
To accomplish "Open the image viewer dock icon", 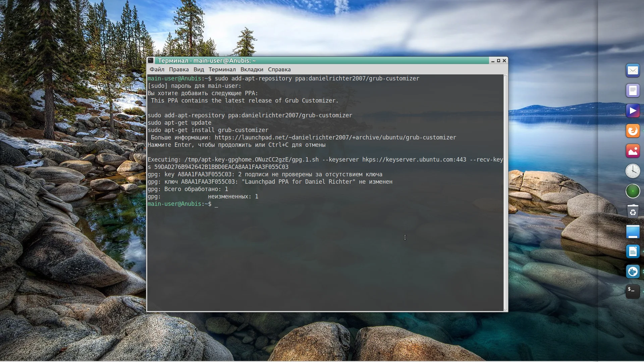I will point(633,151).
